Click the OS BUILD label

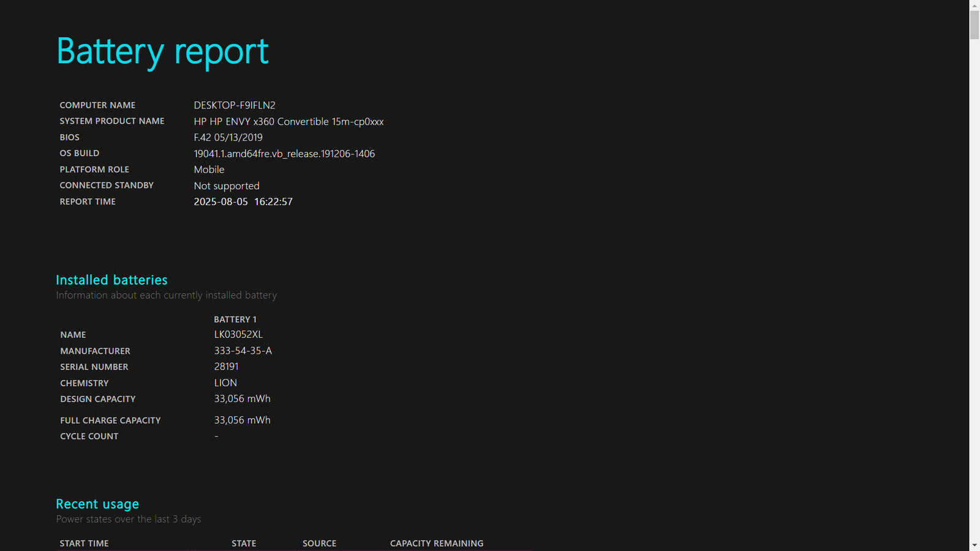tap(79, 153)
